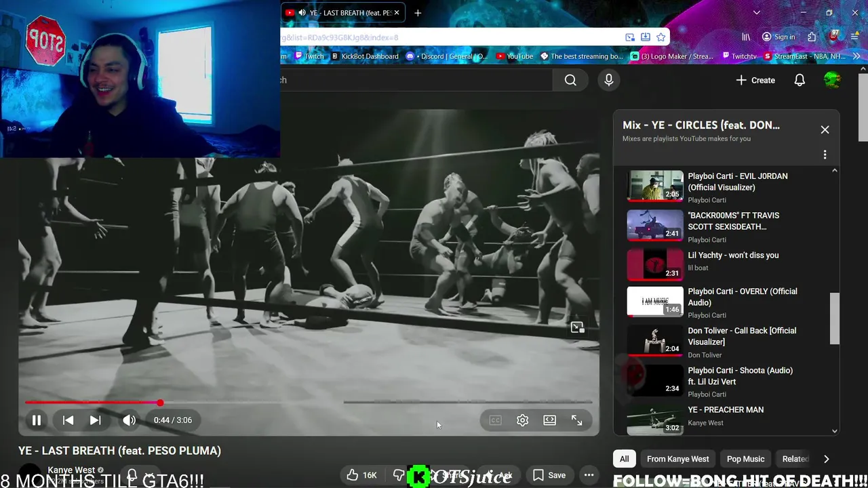Seek on the red video progress bar

309,403
